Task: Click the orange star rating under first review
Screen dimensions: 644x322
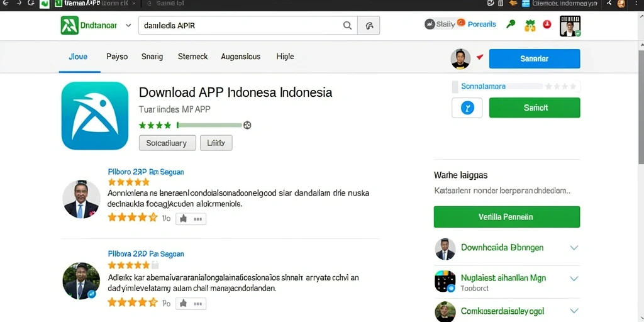Action: tap(133, 217)
